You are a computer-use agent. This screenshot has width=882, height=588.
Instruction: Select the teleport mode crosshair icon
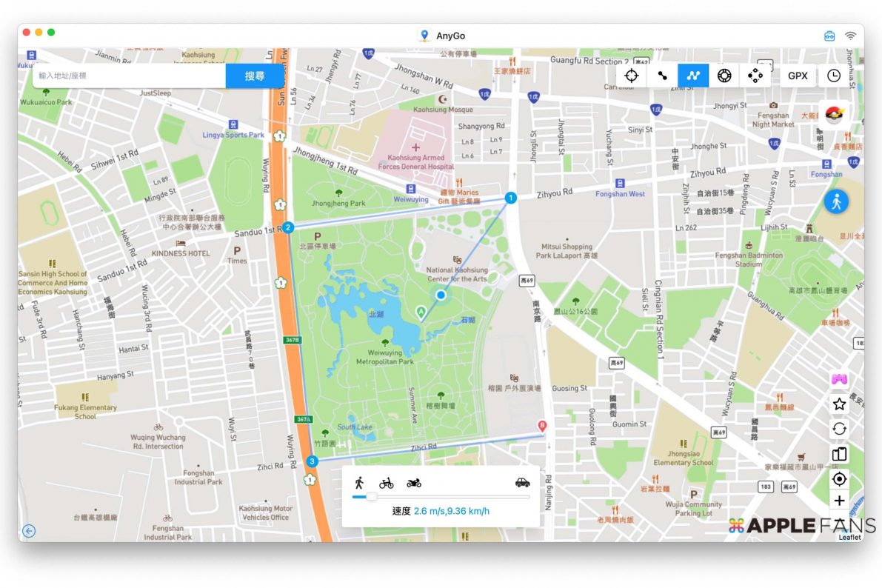(631, 76)
